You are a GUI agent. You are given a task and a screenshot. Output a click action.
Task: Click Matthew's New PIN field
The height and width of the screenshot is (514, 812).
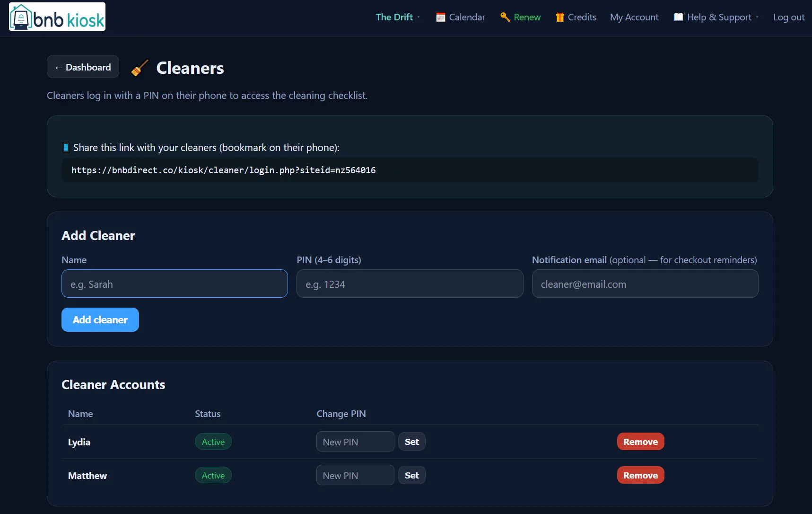[x=355, y=475]
